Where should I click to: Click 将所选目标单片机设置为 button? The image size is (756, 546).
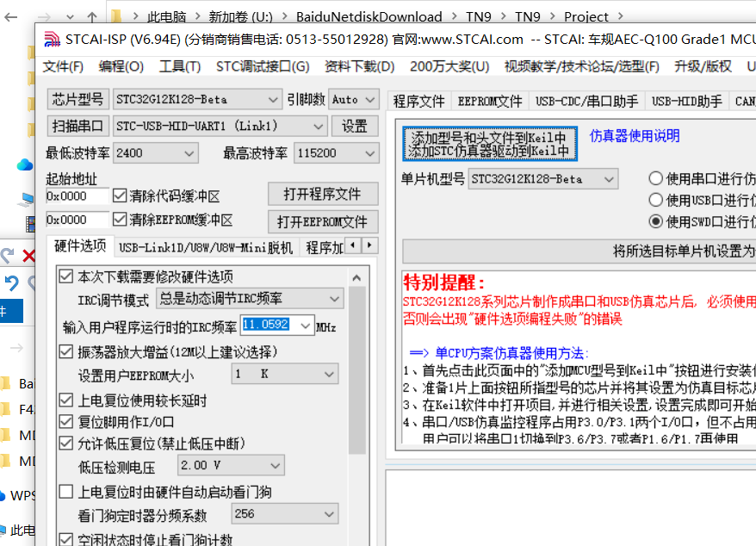pyautogui.click(x=579, y=251)
